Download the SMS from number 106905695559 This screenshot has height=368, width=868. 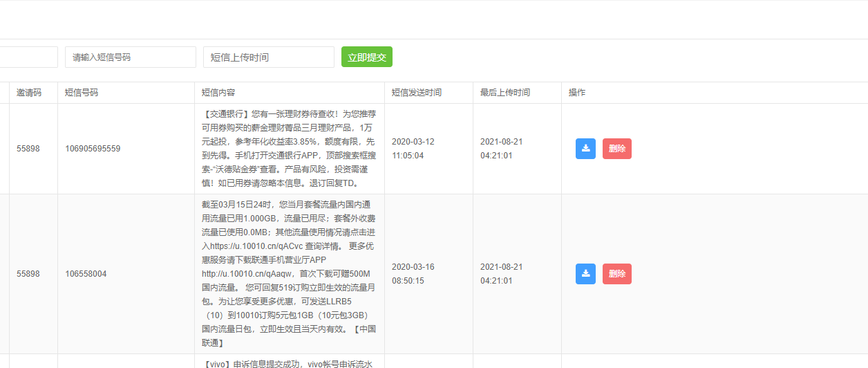(x=585, y=149)
